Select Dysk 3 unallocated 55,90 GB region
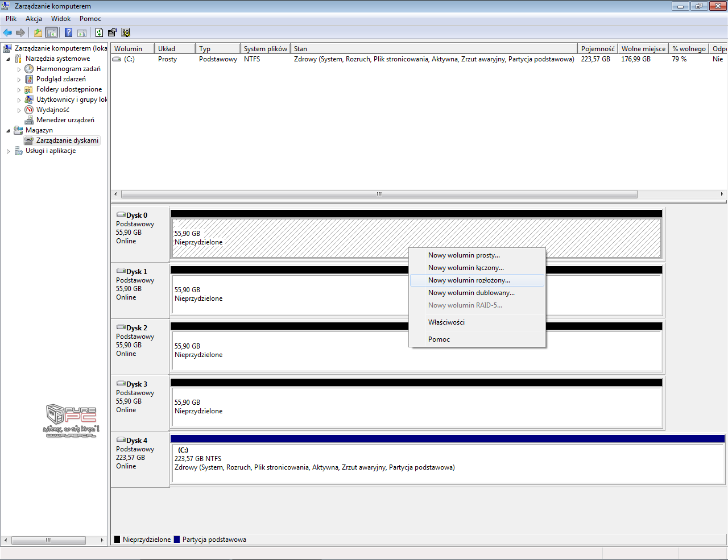Viewport: 728px width, 560px height. (417, 407)
